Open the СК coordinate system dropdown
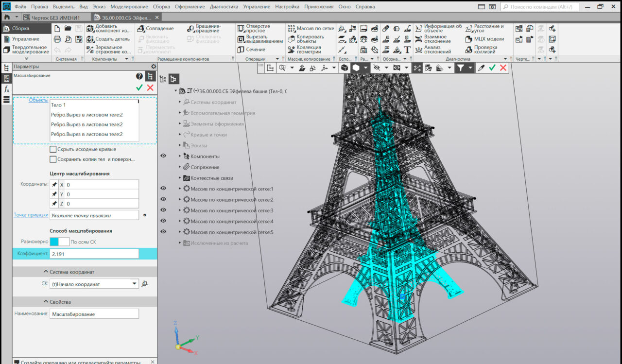622x364 pixels. tap(135, 284)
